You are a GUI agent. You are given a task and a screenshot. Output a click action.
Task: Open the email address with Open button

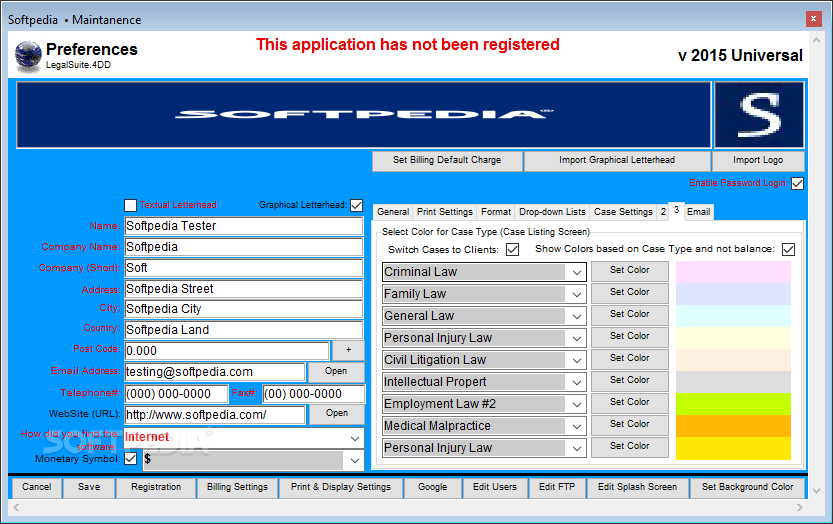pyautogui.click(x=336, y=371)
